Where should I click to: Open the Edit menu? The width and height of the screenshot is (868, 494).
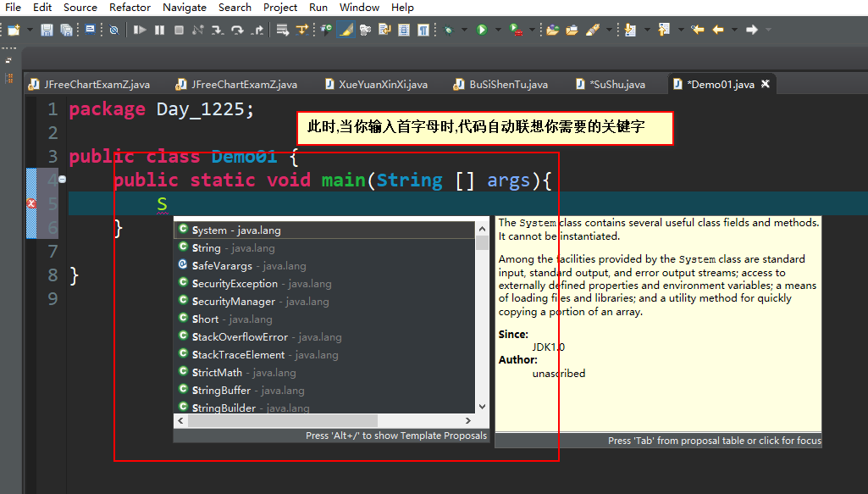tap(42, 7)
